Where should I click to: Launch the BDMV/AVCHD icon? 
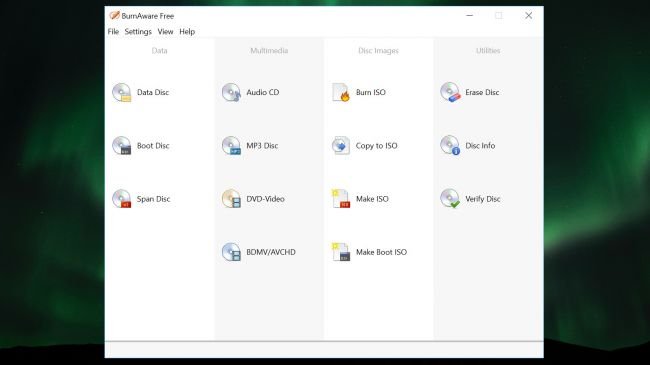tap(231, 252)
